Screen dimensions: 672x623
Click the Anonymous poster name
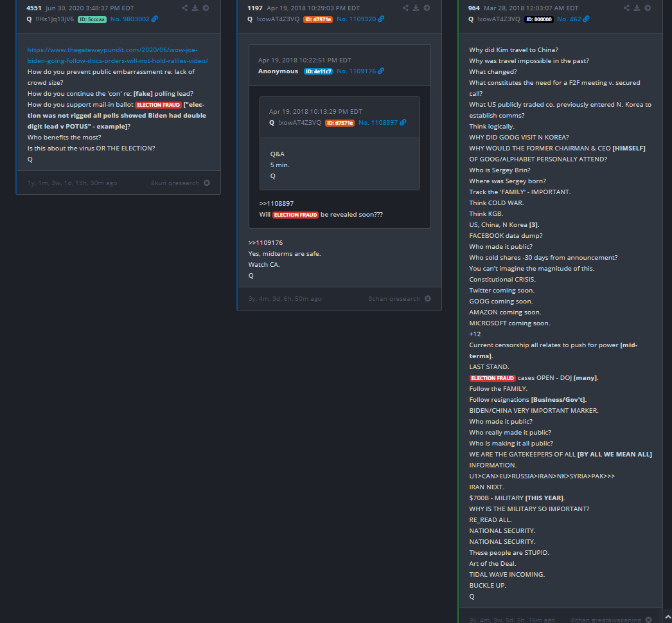278,71
